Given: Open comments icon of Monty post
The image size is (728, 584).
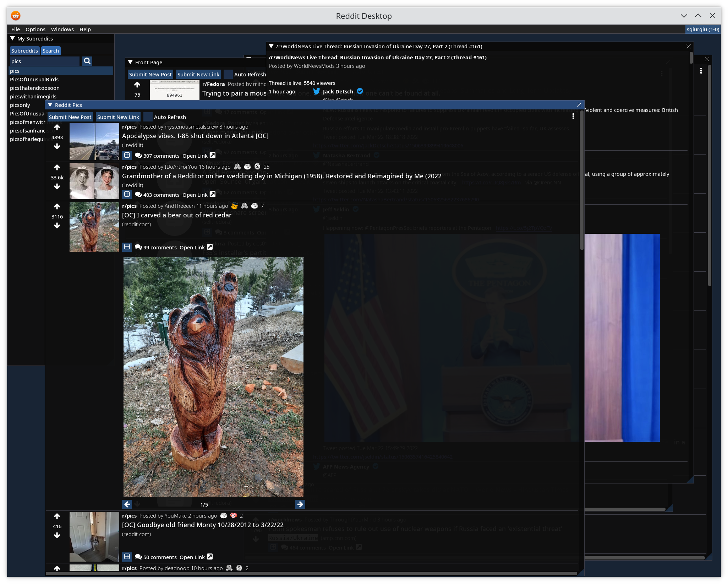Looking at the screenshot, I should [x=138, y=557].
